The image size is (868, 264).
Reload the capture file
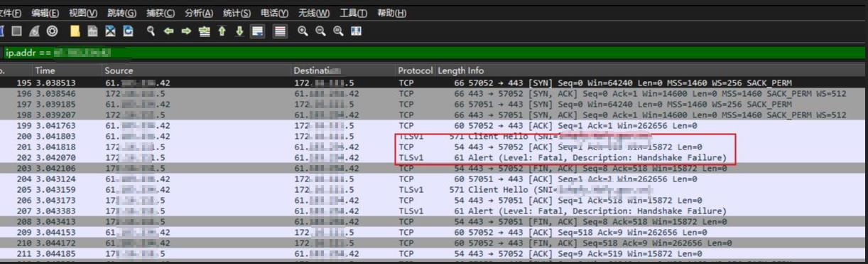[128, 31]
